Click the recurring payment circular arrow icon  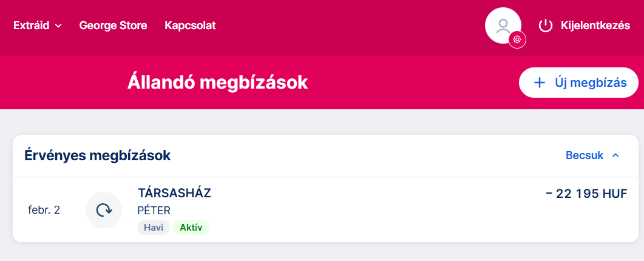point(104,210)
